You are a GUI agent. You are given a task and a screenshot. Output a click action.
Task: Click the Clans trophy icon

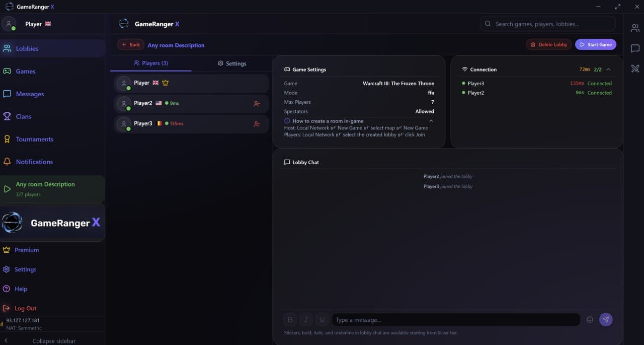(x=7, y=116)
